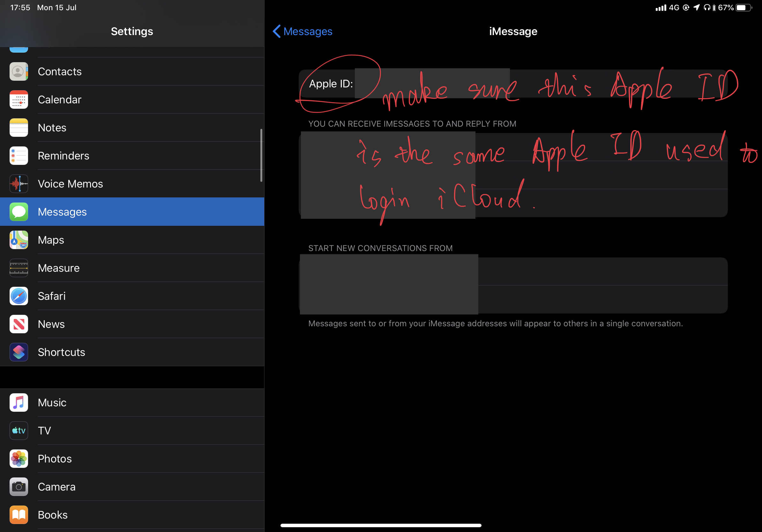Open Camera settings
The height and width of the screenshot is (532, 762).
(132, 487)
